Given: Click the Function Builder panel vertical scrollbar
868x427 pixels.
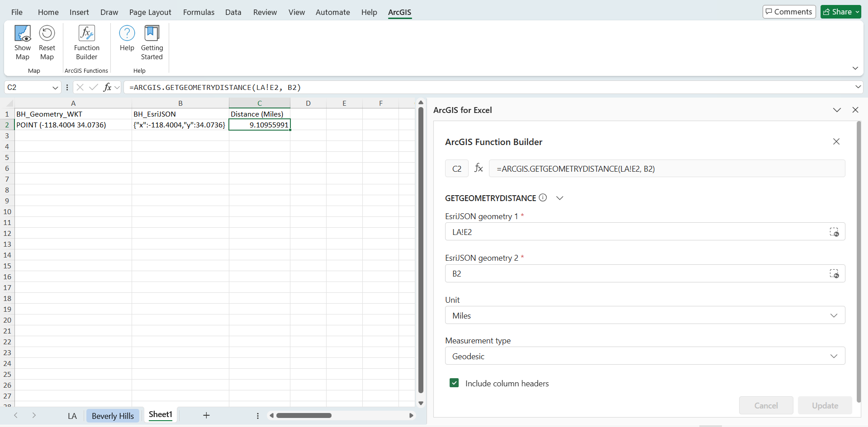Looking at the screenshot, I should point(859,262).
